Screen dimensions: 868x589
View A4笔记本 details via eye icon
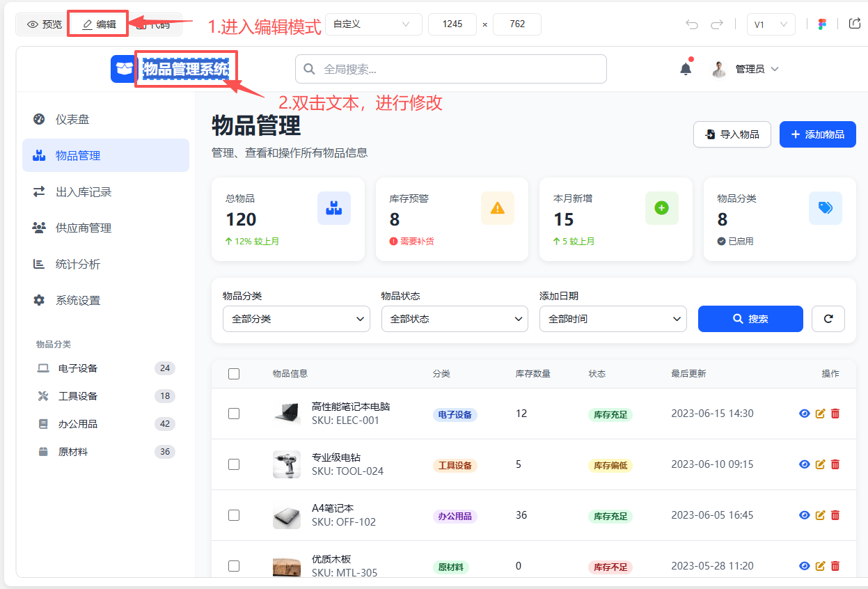[804, 515]
